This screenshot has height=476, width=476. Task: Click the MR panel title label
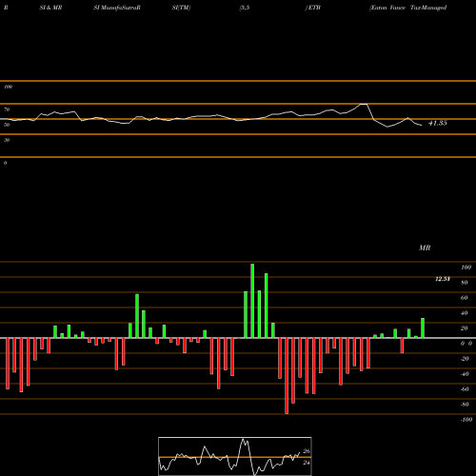(425, 248)
